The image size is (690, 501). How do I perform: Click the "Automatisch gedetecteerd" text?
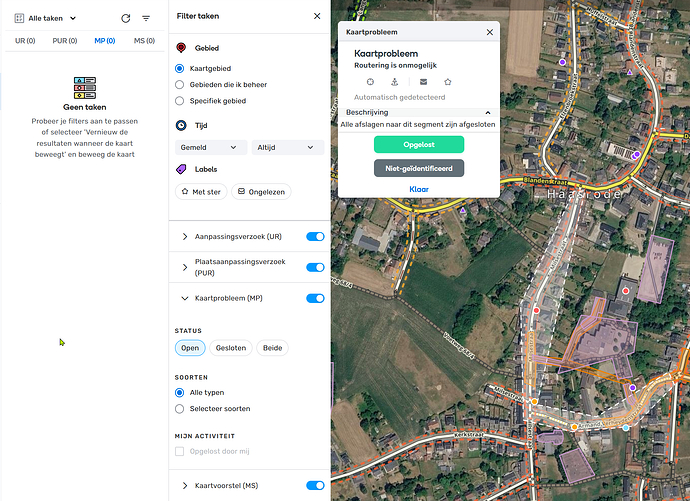(400, 97)
